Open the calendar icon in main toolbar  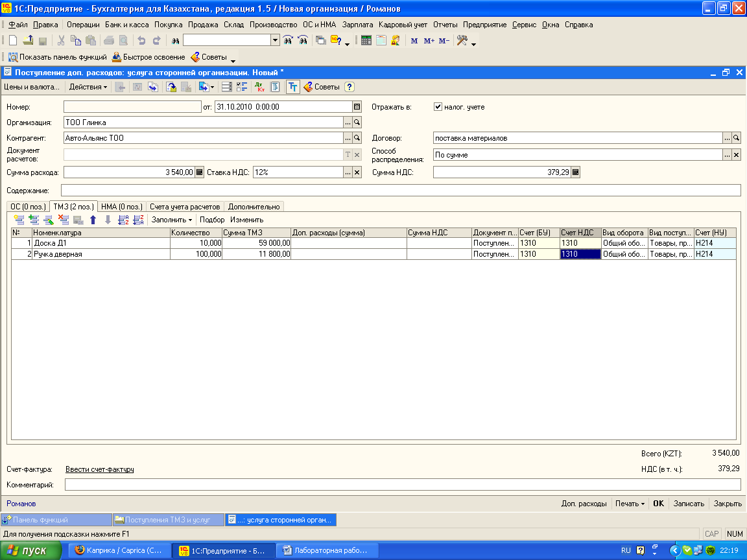[x=381, y=41]
